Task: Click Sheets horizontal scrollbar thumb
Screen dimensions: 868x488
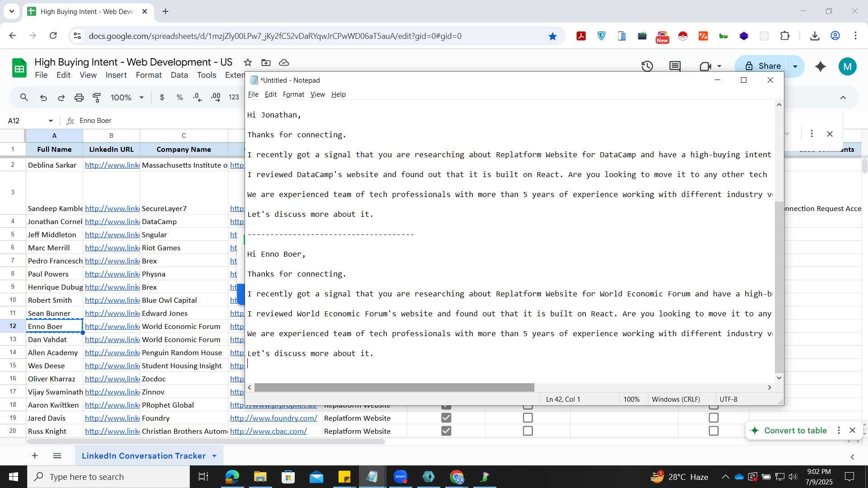Action: tap(206, 441)
